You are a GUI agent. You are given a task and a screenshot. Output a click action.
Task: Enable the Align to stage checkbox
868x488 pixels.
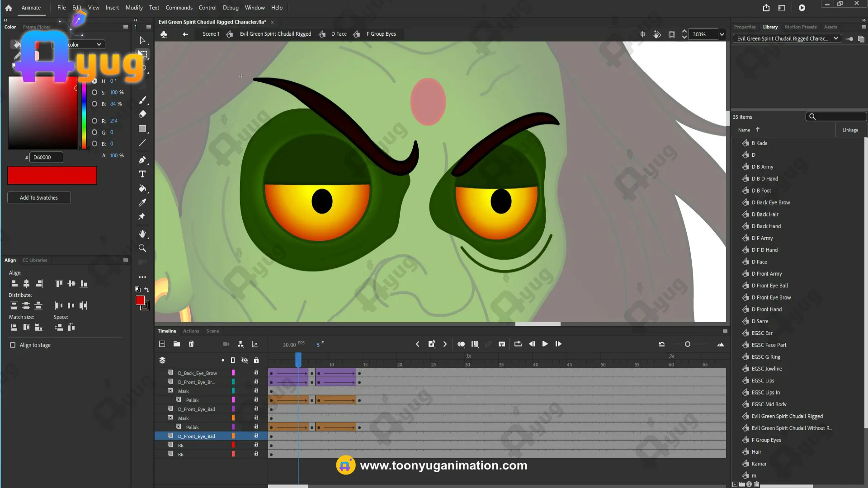coord(13,345)
